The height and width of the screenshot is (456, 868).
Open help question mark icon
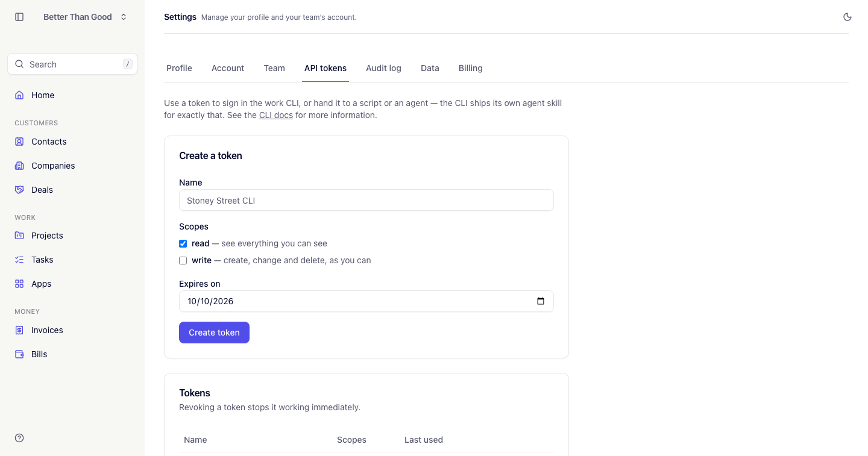click(19, 438)
